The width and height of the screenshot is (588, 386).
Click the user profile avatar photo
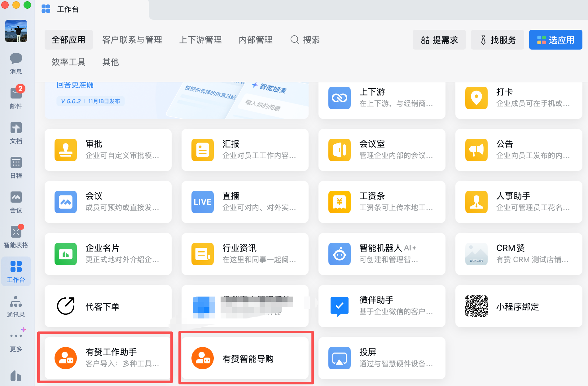16,31
